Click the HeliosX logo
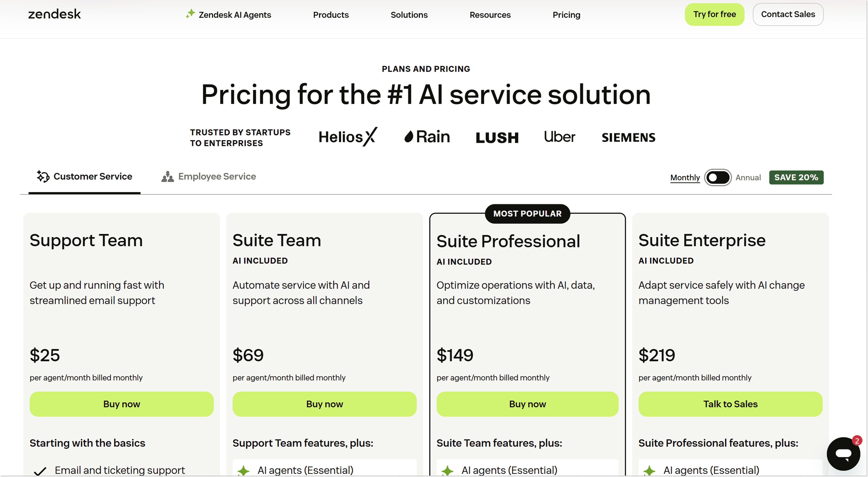Screen dimensions: 868x477 click(x=348, y=137)
